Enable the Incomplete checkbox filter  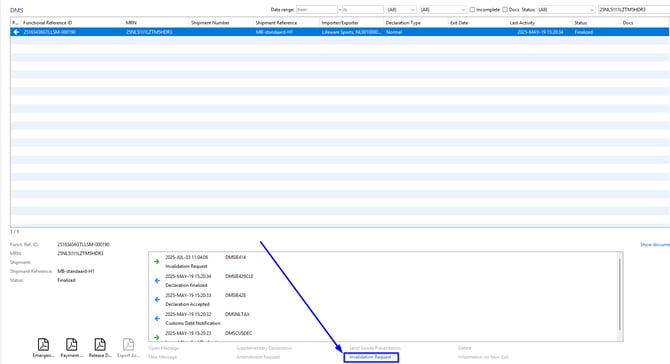click(472, 9)
